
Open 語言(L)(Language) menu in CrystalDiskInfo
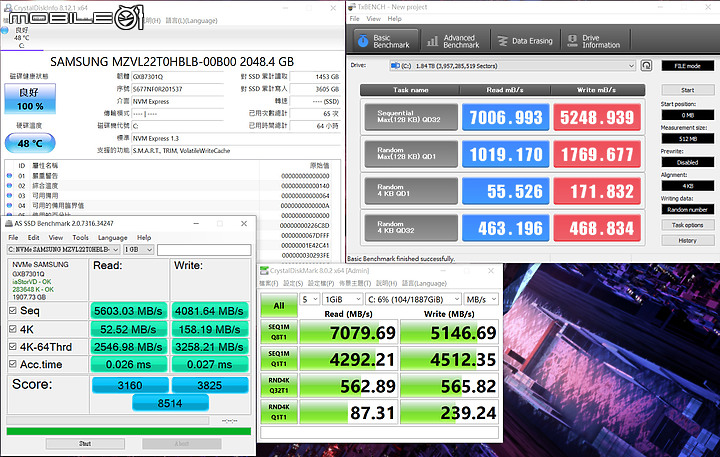point(191,21)
